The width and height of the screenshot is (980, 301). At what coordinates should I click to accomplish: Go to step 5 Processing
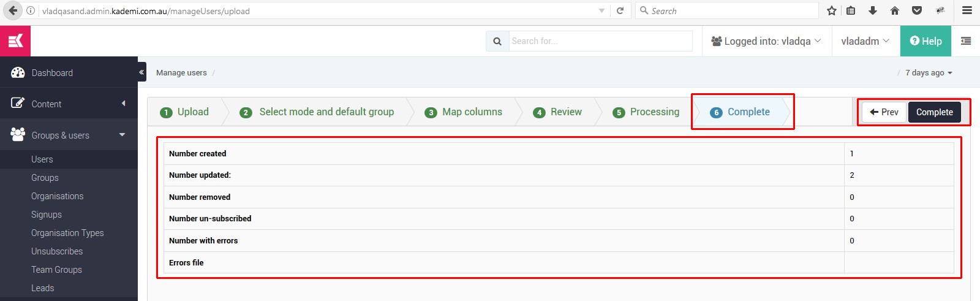point(646,112)
